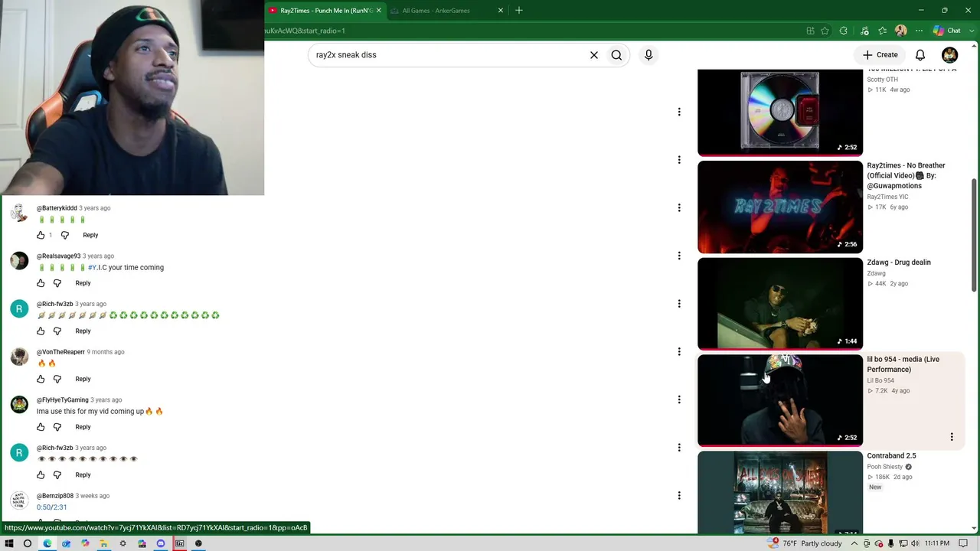Like the comment by @Batterykiddd
This screenshot has height=551, width=980.
click(x=41, y=235)
